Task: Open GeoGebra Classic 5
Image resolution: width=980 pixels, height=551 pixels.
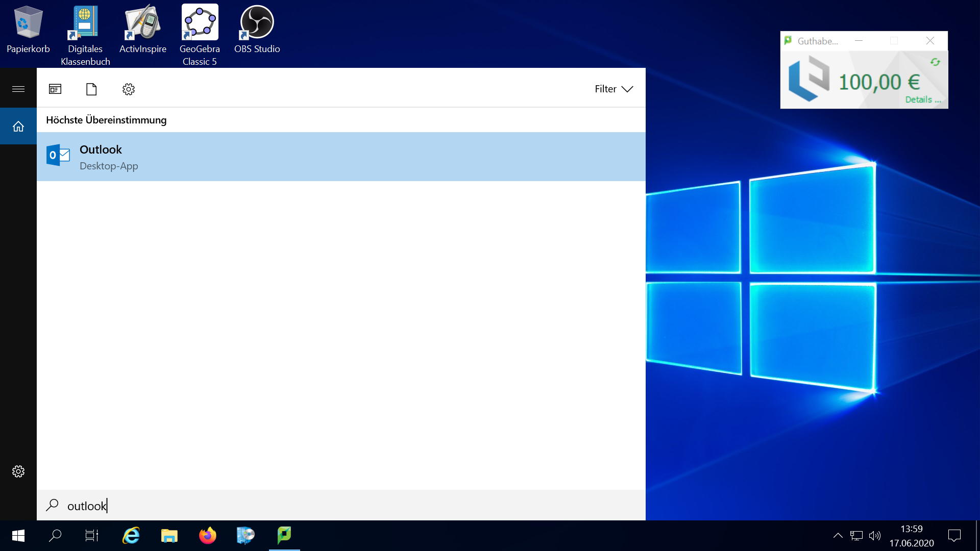Action: pos(200,23)
